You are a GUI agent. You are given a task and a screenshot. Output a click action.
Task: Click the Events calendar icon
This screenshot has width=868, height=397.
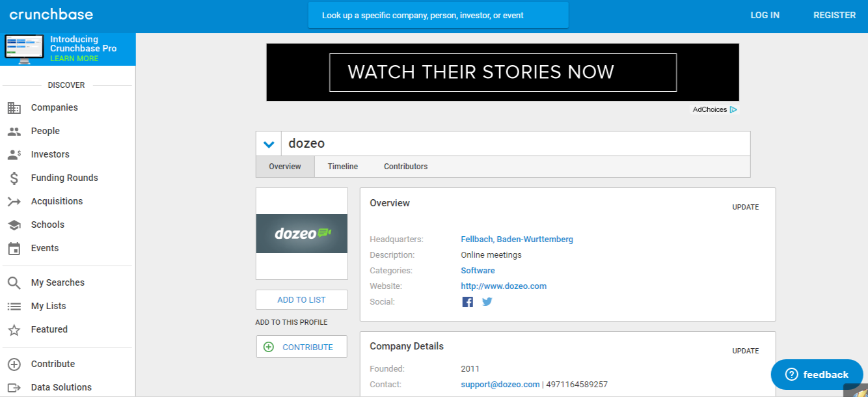[x=14, y=248]
